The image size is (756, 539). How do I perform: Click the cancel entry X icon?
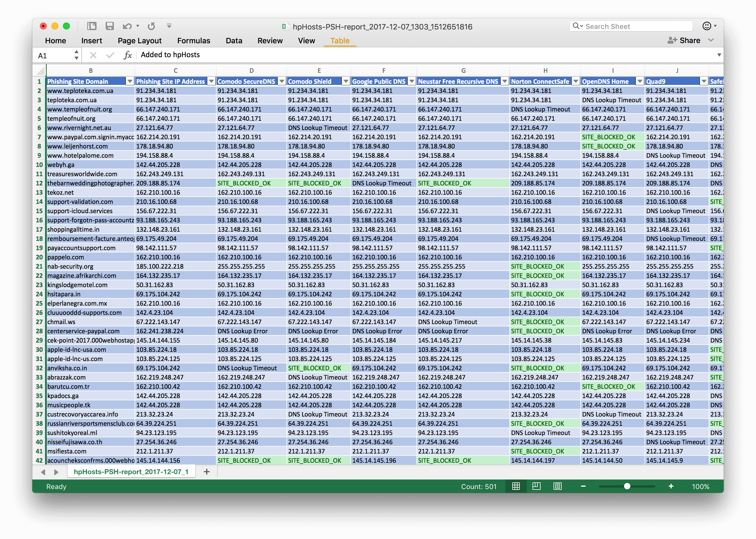click(93, 55)
